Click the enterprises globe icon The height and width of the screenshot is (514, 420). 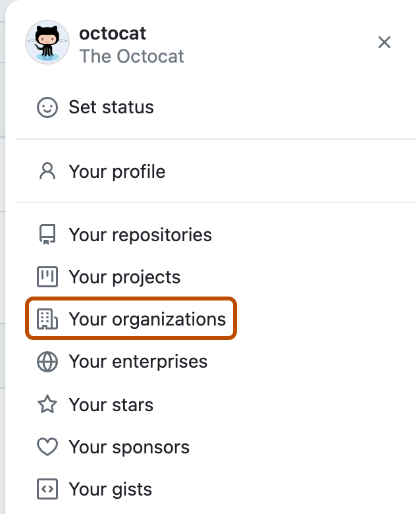point(47,362)
